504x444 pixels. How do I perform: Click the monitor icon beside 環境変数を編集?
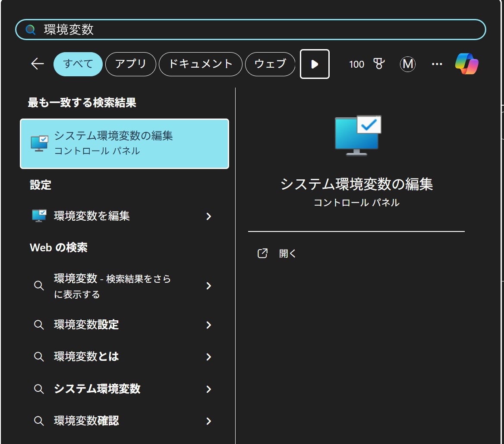coord(39,216)
